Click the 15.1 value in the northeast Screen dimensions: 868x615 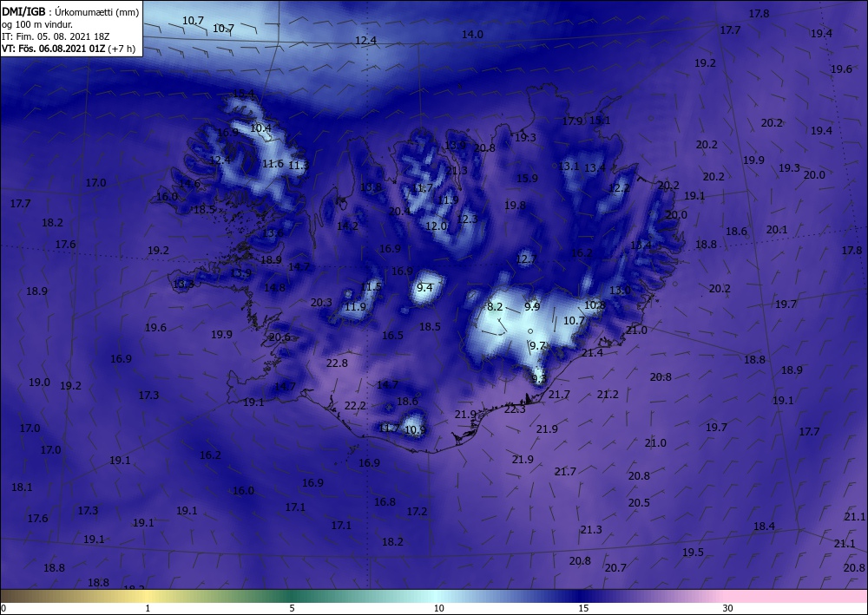[x=600, y=120]
